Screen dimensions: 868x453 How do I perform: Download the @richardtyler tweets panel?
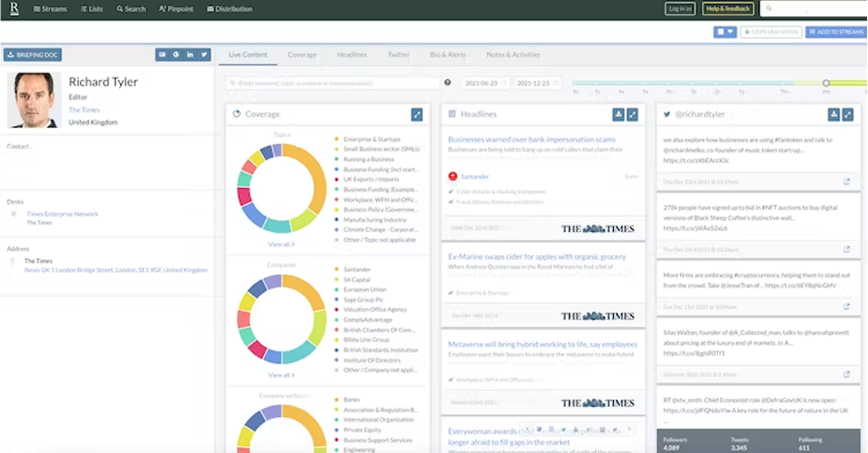[834, 115]
